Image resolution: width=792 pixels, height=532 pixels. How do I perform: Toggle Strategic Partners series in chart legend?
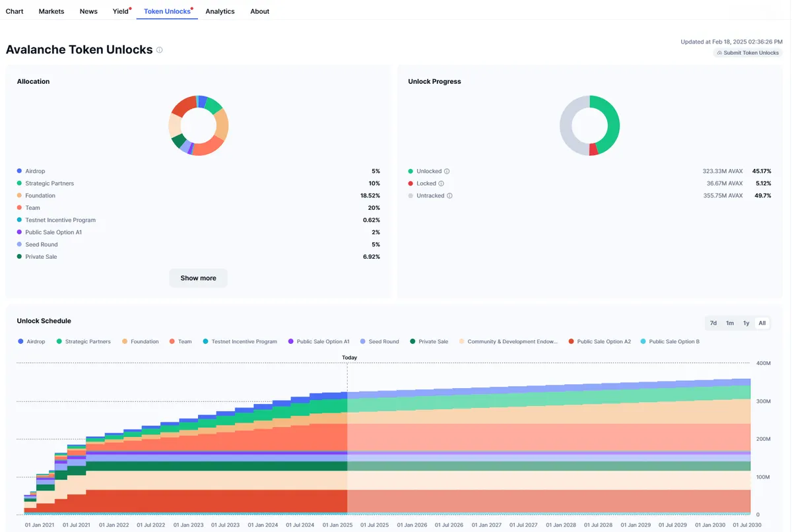(x=83, y=342)
